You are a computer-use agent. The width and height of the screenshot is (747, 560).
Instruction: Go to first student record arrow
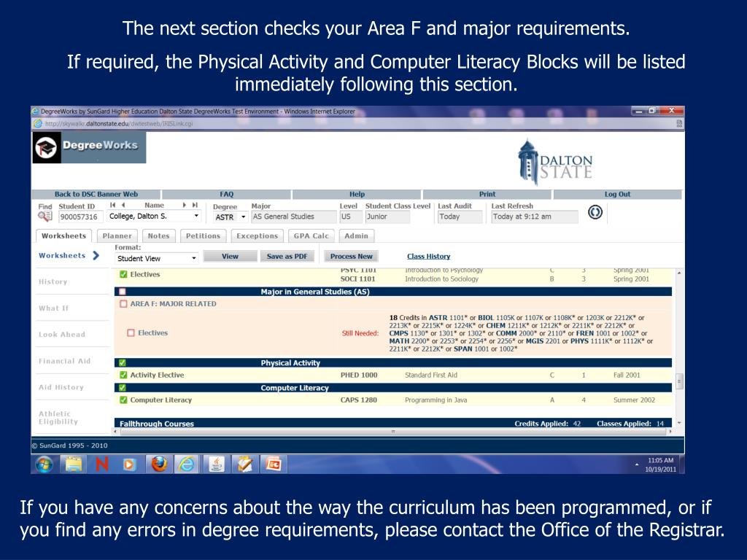(x=112, y=206)
